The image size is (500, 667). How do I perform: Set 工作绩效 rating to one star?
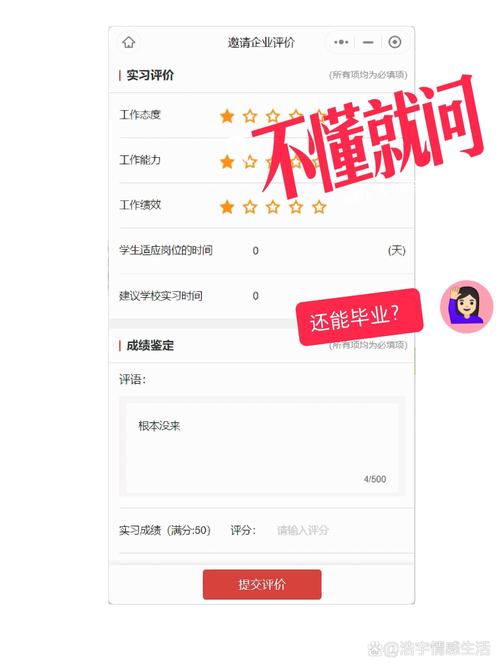click(227, 207)
